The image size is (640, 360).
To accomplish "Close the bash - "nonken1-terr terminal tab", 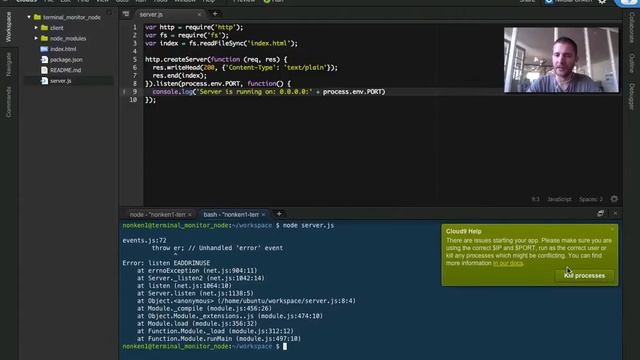I will [x=263, y=214].
